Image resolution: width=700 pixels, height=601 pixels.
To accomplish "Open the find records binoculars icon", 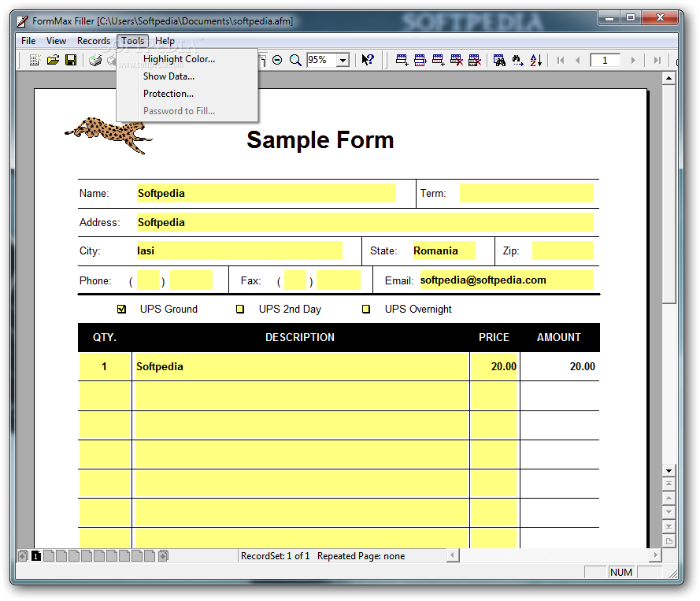I will (x=499, y=60).
